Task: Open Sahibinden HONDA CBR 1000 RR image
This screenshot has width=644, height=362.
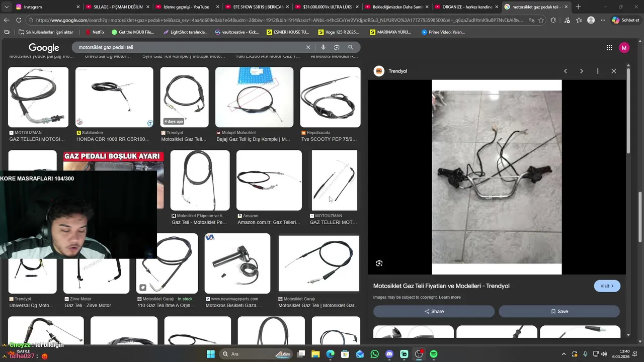Action: point(114,97)
